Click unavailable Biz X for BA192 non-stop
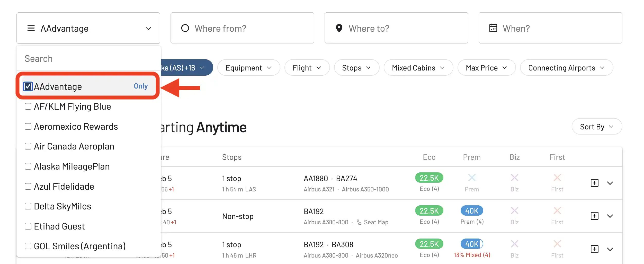 [514, 210]
